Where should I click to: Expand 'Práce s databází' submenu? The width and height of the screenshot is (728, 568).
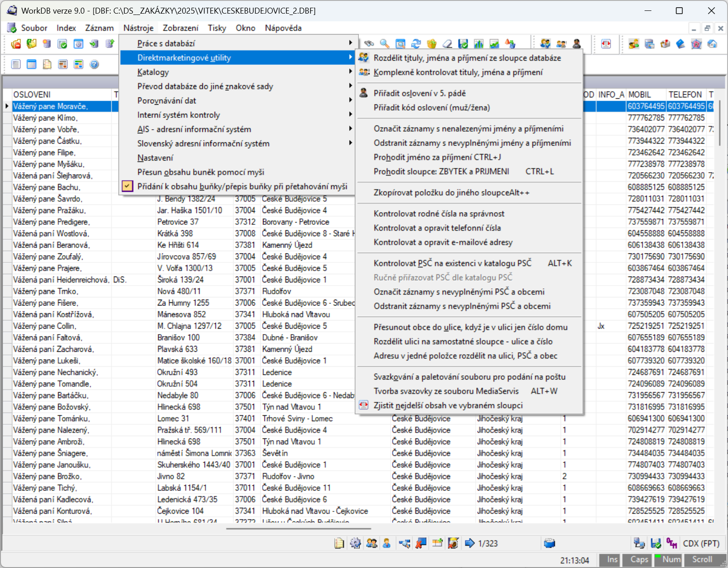(x=237, y=43)
